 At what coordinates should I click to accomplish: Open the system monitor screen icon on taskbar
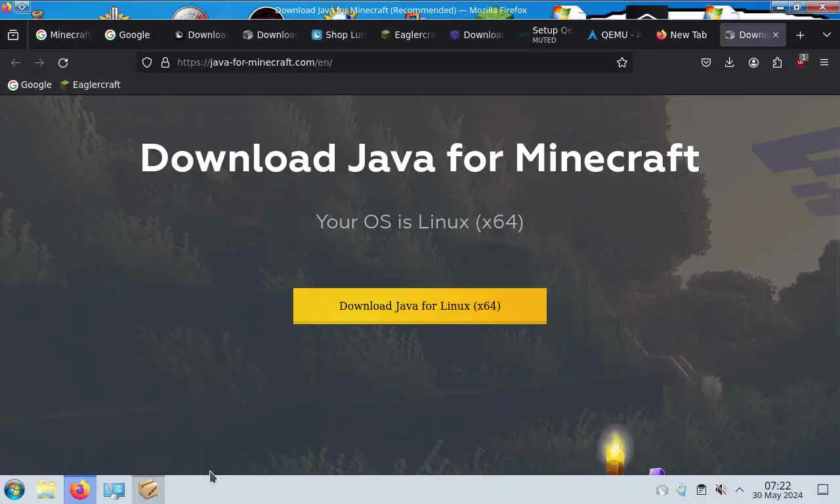tap(114, 490)
